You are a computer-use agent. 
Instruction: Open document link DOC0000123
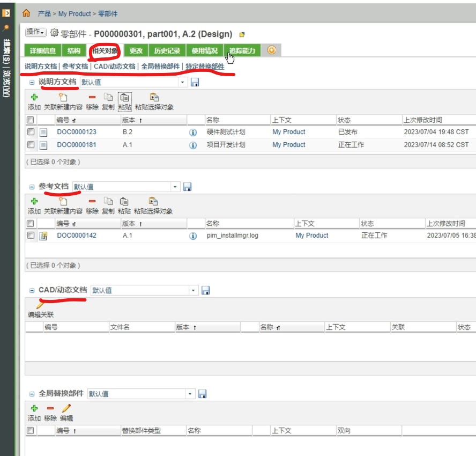[77, 132]
